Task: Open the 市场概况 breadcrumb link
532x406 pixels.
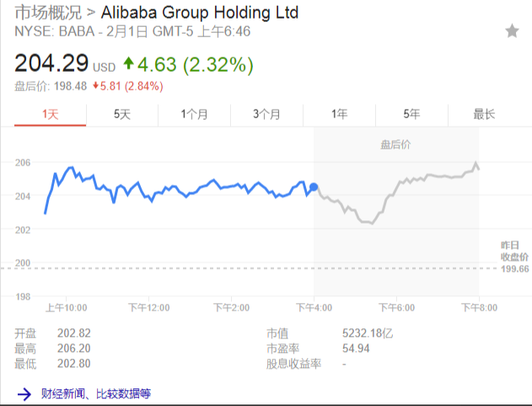Action: coord(46,13)
